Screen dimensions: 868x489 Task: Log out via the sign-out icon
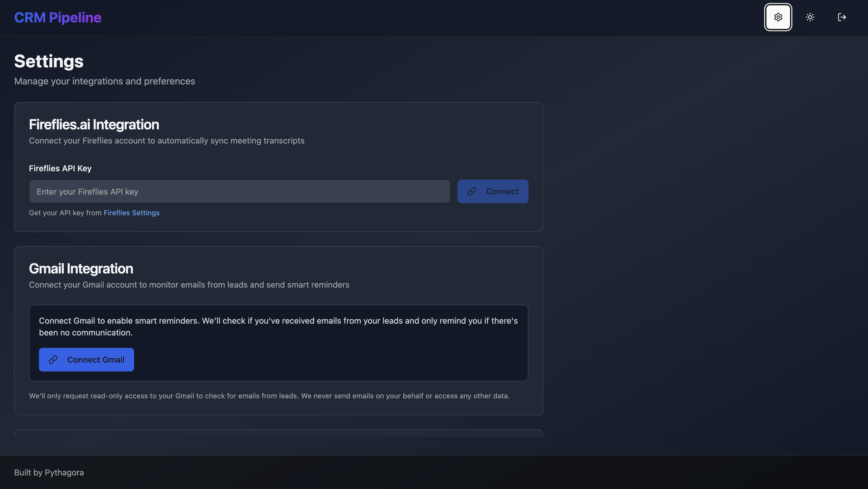click(x=842, y=17)
